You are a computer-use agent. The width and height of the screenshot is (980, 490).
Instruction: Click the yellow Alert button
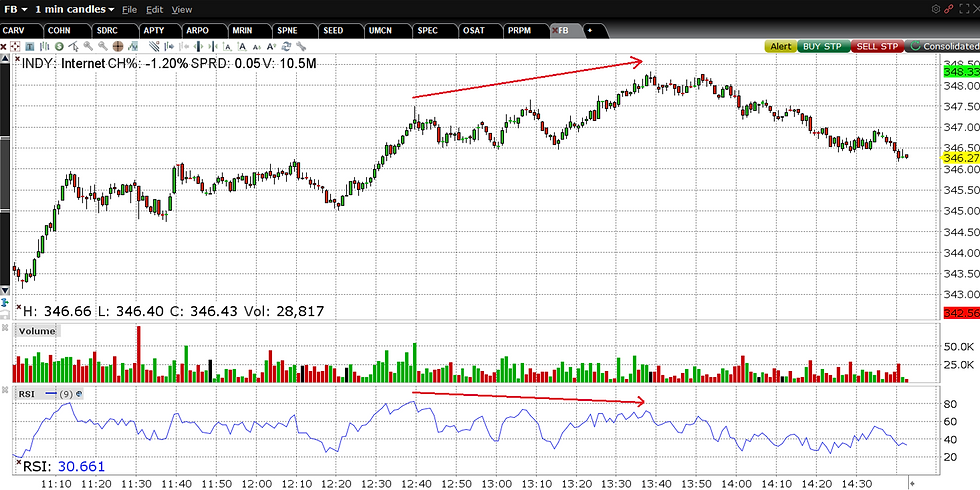pos(780,46)
